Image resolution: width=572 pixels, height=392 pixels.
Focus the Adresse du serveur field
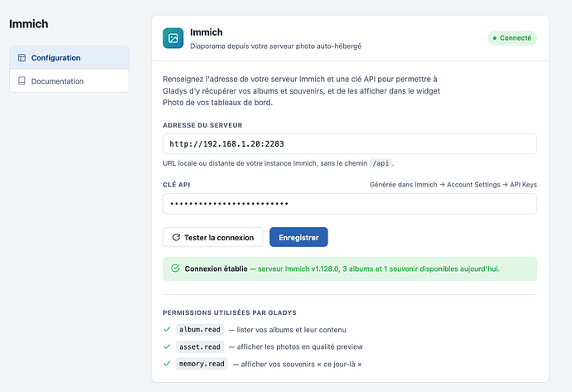(x=350, y=143)
